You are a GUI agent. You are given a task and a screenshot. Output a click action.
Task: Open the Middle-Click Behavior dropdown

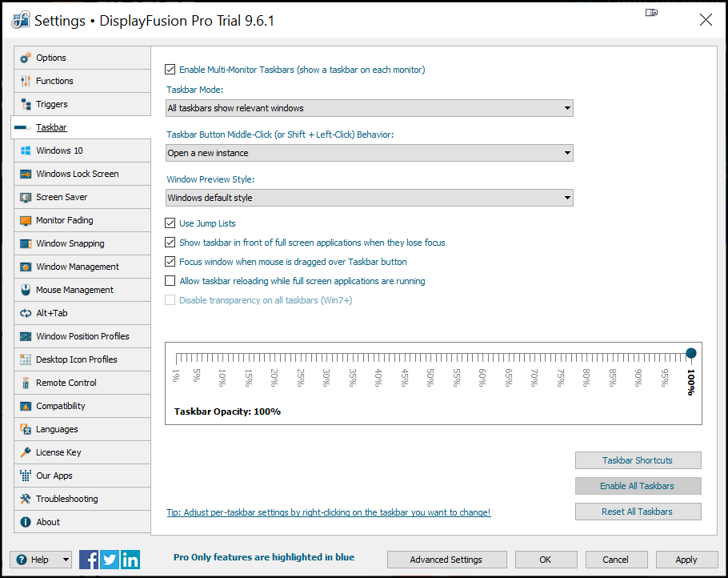click(369, 153)
